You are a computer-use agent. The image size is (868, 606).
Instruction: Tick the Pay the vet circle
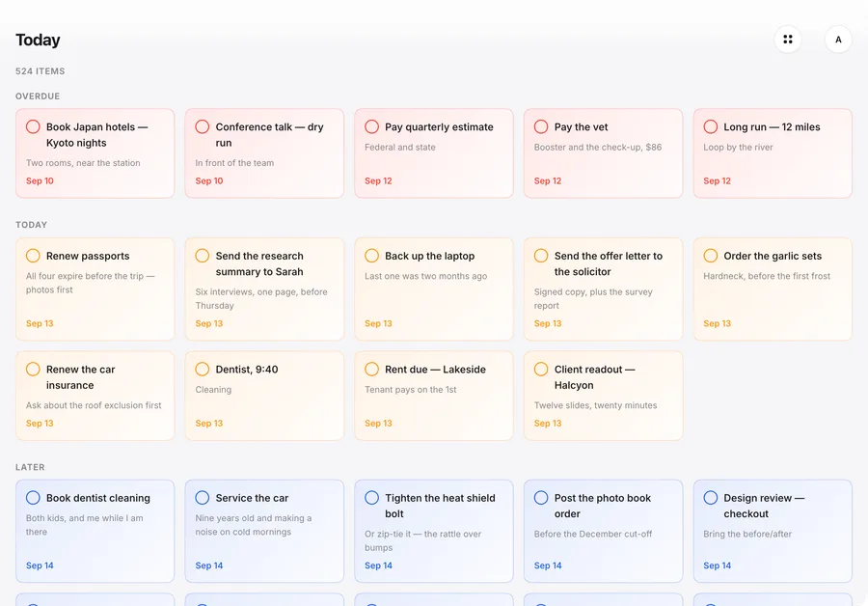pos(541,126)
